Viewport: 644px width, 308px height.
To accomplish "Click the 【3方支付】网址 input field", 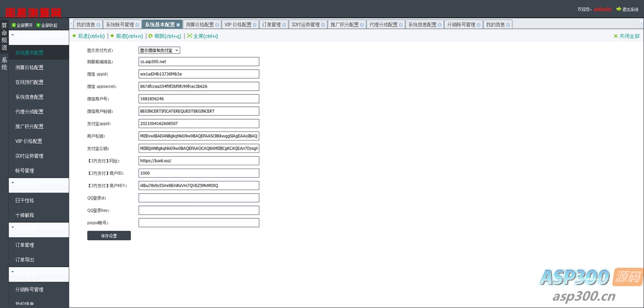I will point(199,160).
